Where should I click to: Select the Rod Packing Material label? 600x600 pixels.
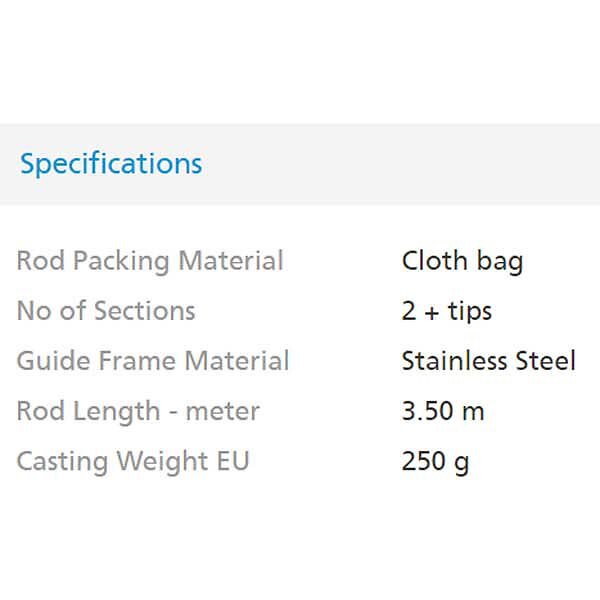point(150,261)
